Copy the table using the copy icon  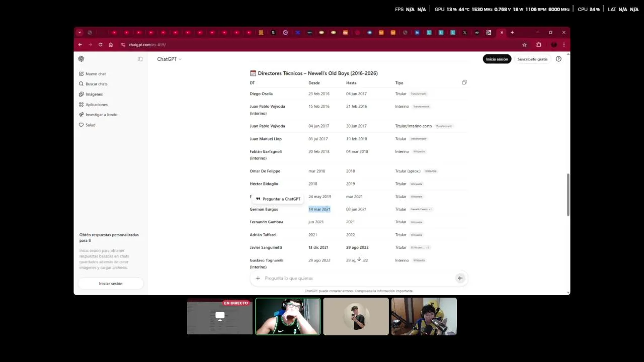tap(464, 82)
